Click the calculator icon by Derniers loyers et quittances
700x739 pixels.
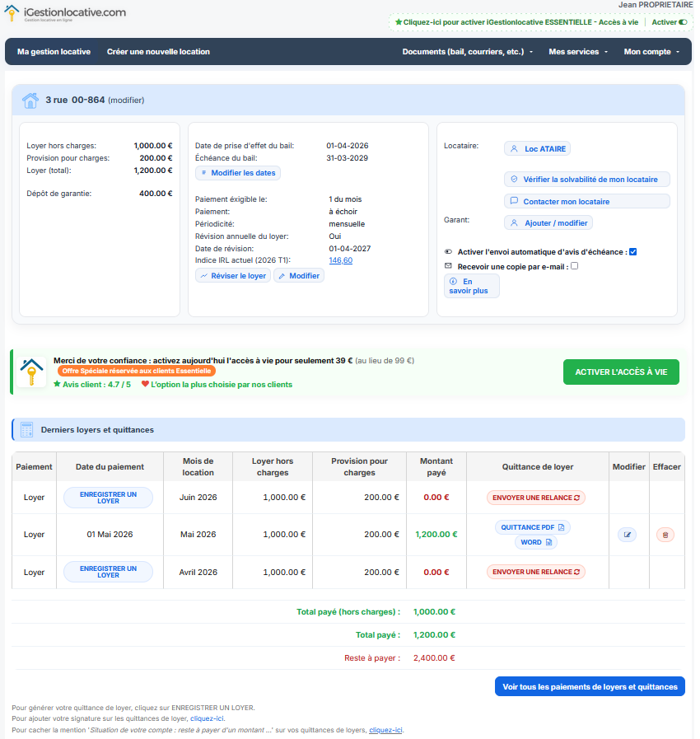(x=27, y=430)
